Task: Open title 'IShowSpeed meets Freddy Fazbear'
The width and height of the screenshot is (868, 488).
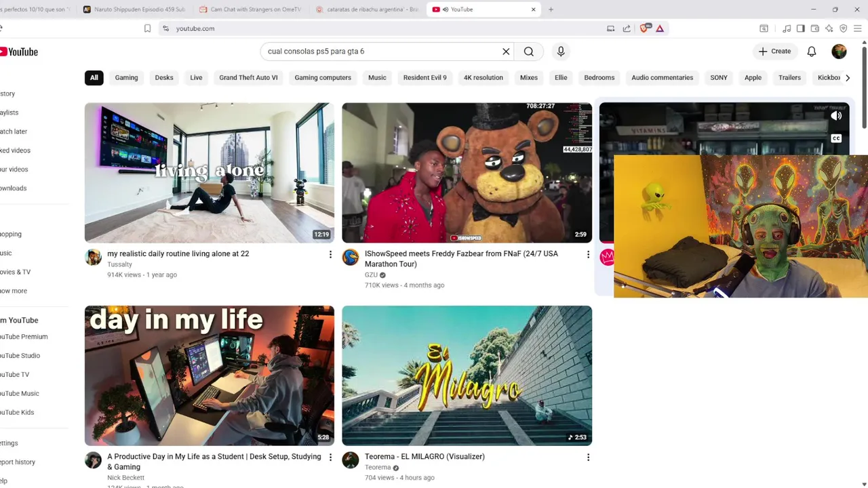Action: (x=461, y=259)
